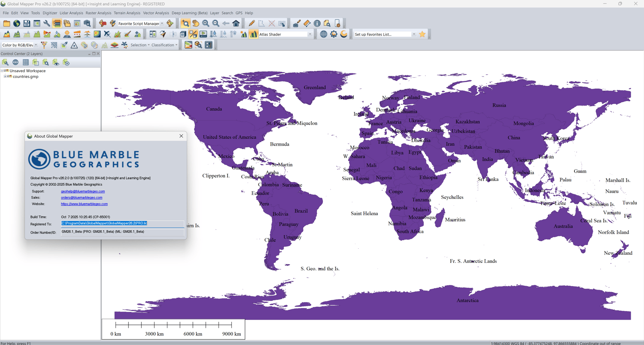Image resolution: width=644 pixels, height=345 pixels.
Task: Select the Zoom tool in the toolbar
Action: [185, 24]
